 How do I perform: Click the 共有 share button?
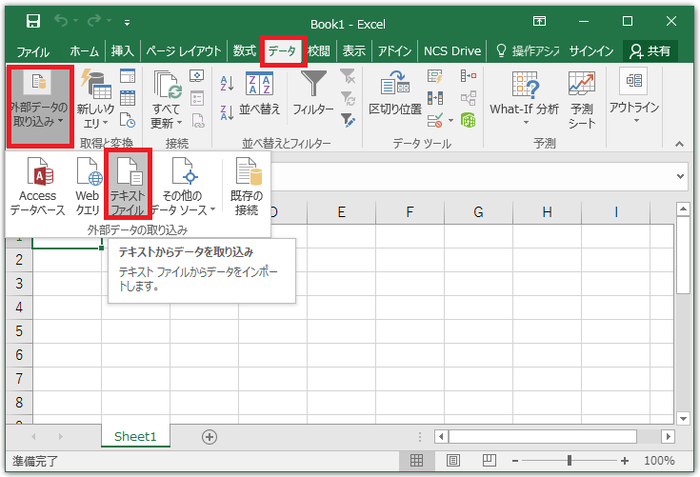pos(650,51)
